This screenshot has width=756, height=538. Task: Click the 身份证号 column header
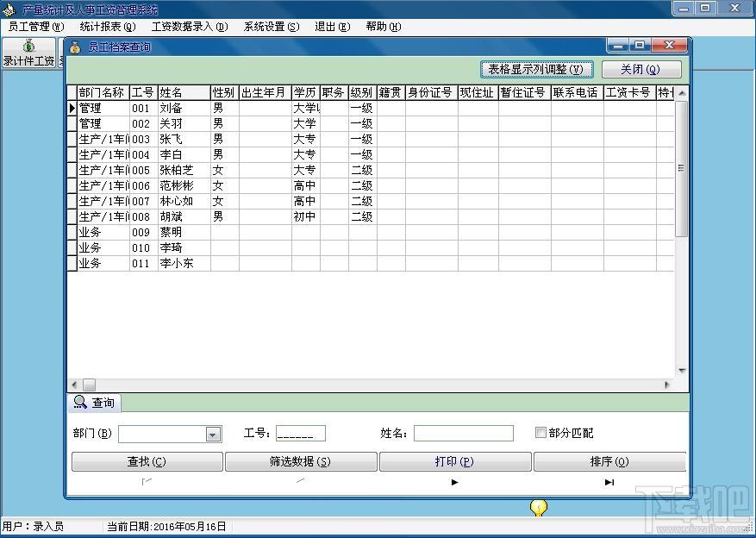pos(432,92)
